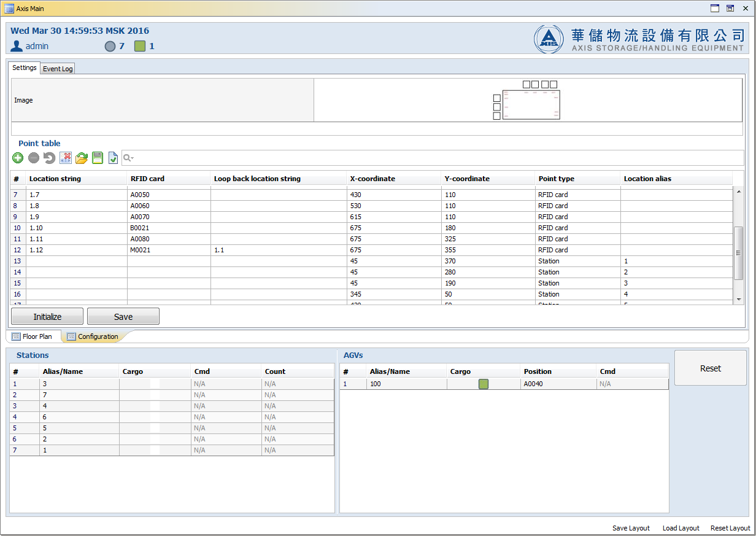Screen dimensions: 756x536
Task: Click the green add point icon
Action: [x=18, y=158]
